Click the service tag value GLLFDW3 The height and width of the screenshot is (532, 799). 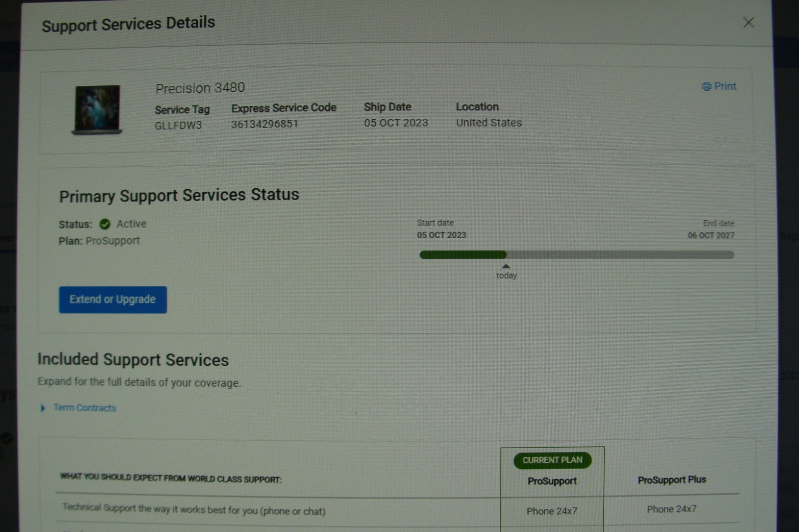tap(178, 125)
